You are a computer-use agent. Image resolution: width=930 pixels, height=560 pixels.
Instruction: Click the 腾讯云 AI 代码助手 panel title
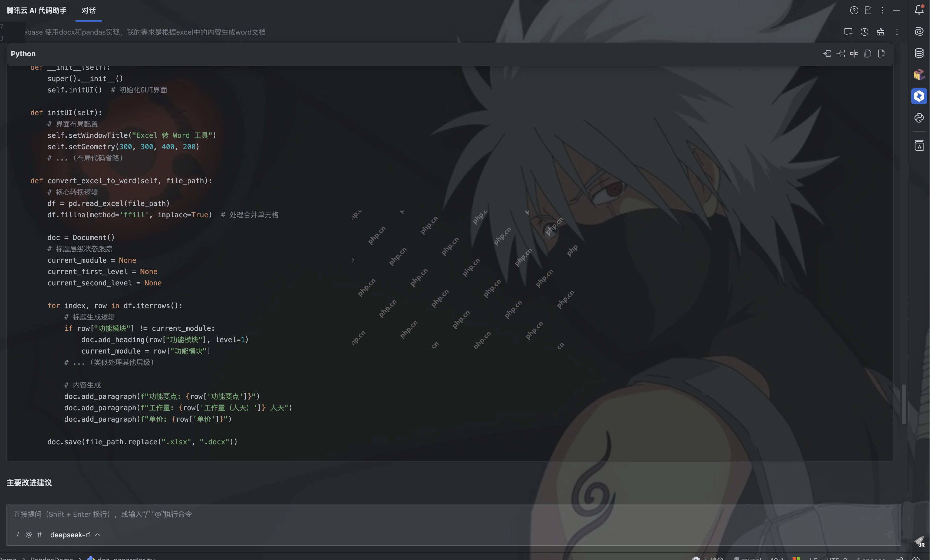point(36,11)
